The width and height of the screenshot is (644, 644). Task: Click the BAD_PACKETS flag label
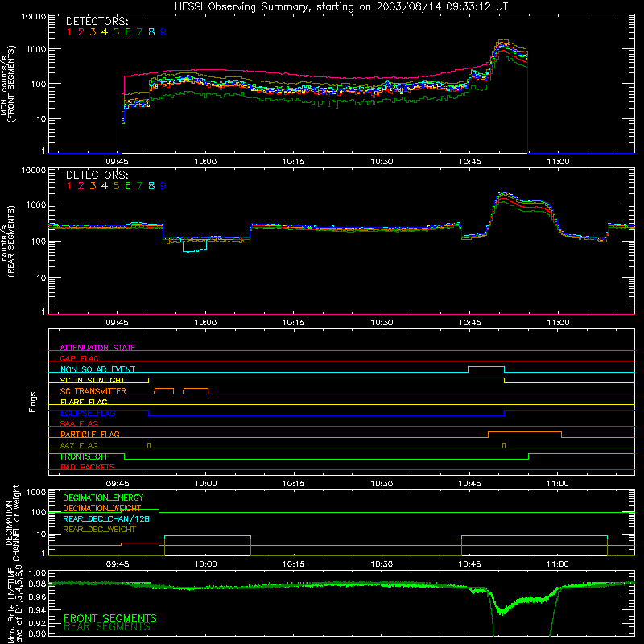pos(88,467)
